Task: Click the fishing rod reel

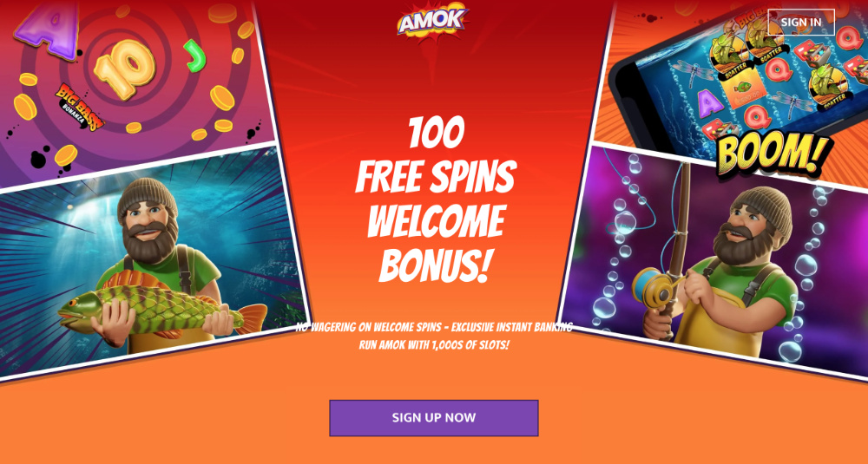Action: click(654, 284)
